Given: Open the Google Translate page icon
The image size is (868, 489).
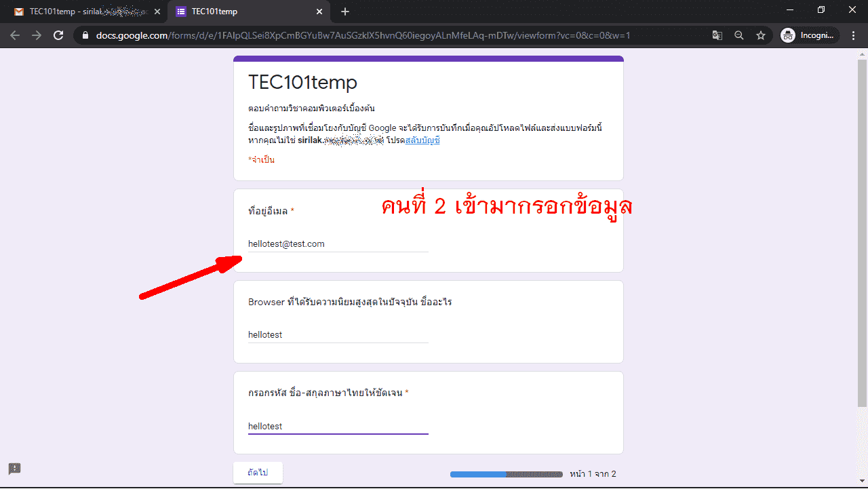Looking at the screenshot, I should (x=717, y=35).
